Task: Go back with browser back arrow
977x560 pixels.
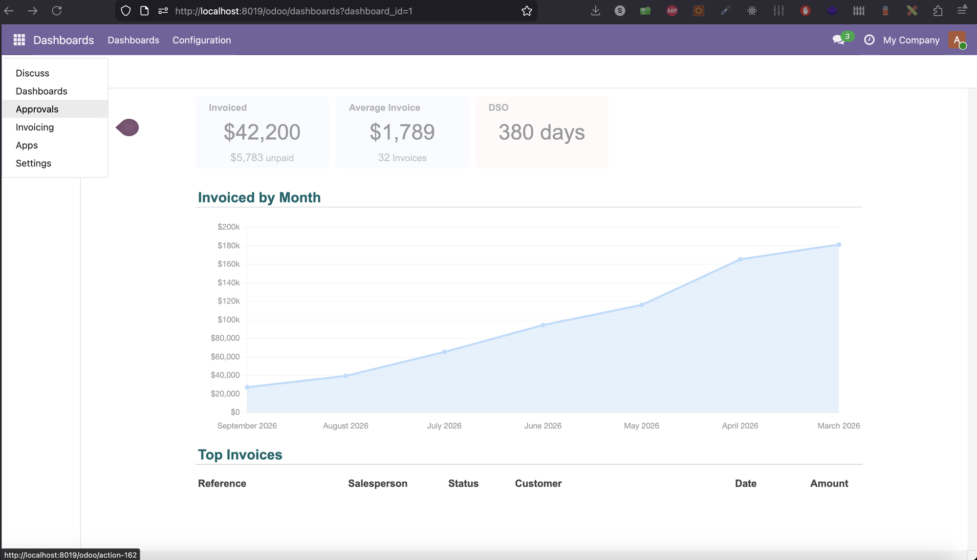Action: click(x=9, y=11)
